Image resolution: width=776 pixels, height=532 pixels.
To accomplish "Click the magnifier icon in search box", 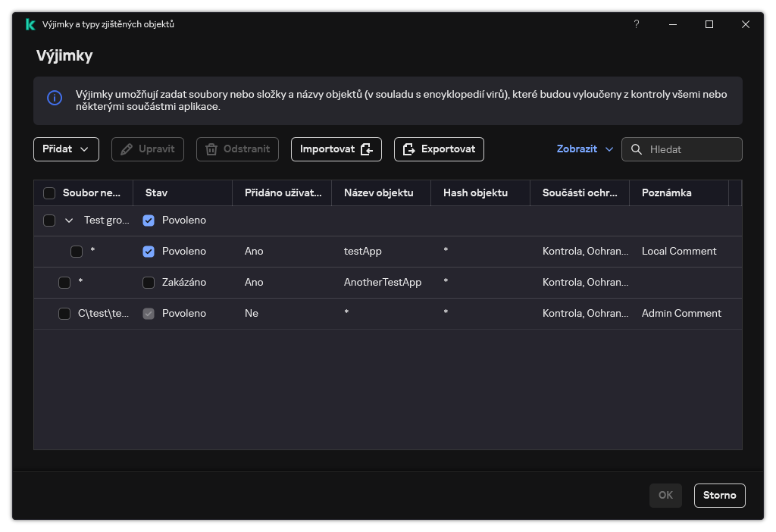I will (x=637, y=149).
